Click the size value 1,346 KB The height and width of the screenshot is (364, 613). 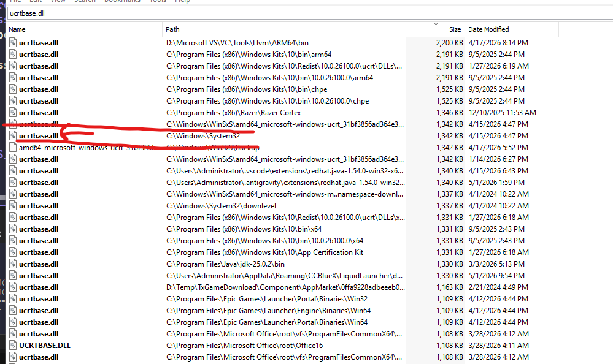pyautogui.click(x=450, y=113)
